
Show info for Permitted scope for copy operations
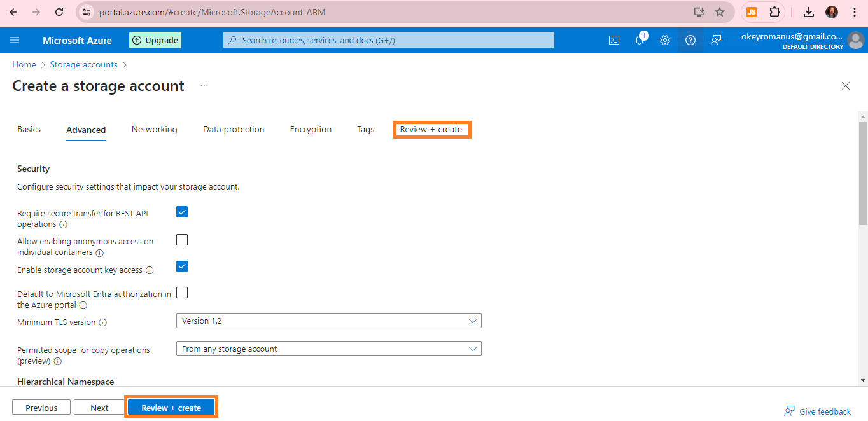pos(57,361)
